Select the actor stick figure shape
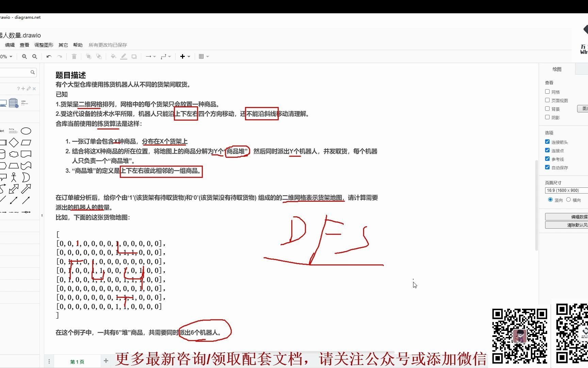The height and width of the screenshot is (368, 588). pyautogui.click(x=14, y=177)
